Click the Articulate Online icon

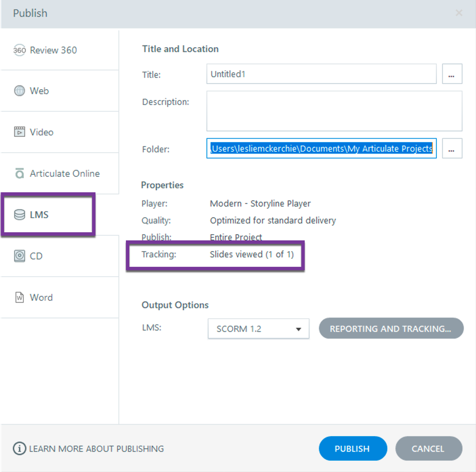pyautogui.click(x=20, y=174)
